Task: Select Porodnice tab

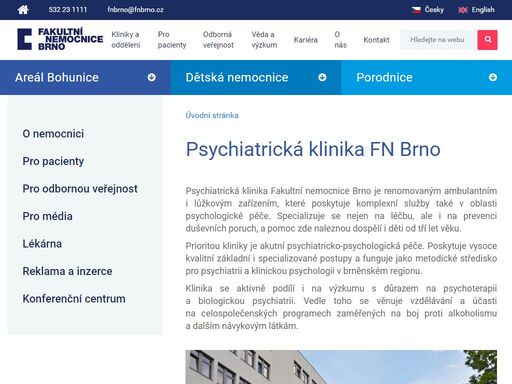Action: pos(427,77)
